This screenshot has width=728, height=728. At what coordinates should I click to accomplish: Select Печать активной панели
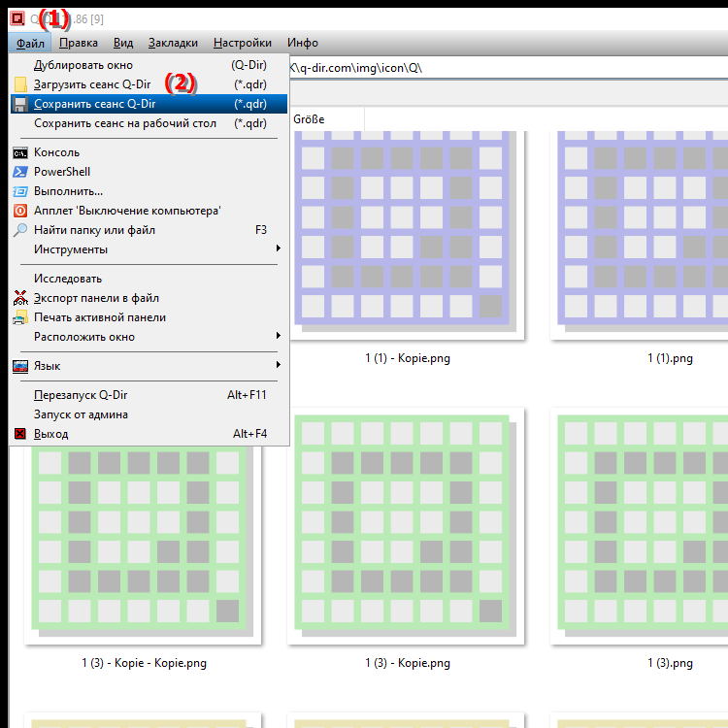[149, 317]
